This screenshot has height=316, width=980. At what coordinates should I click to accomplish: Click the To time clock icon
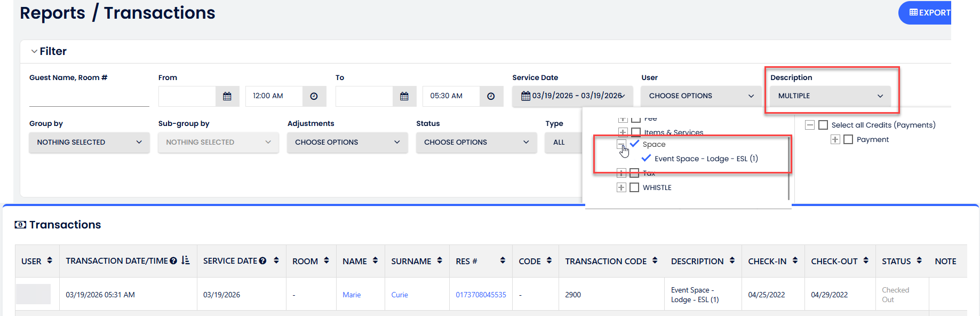[x=491, y=96]
